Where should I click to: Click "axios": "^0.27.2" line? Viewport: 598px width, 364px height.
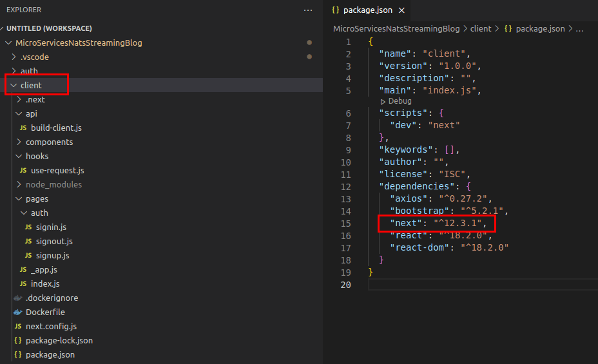441,199
